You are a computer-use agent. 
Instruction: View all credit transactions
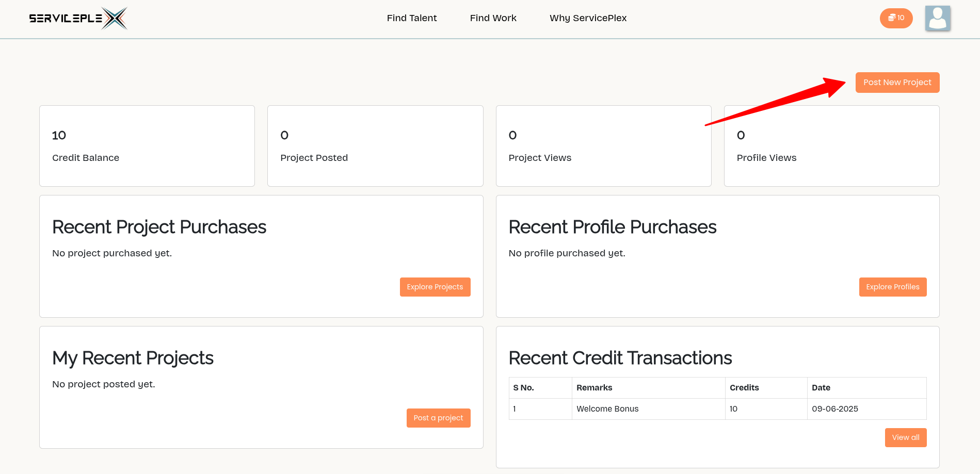pyautogui.click(x=905, y=437)
